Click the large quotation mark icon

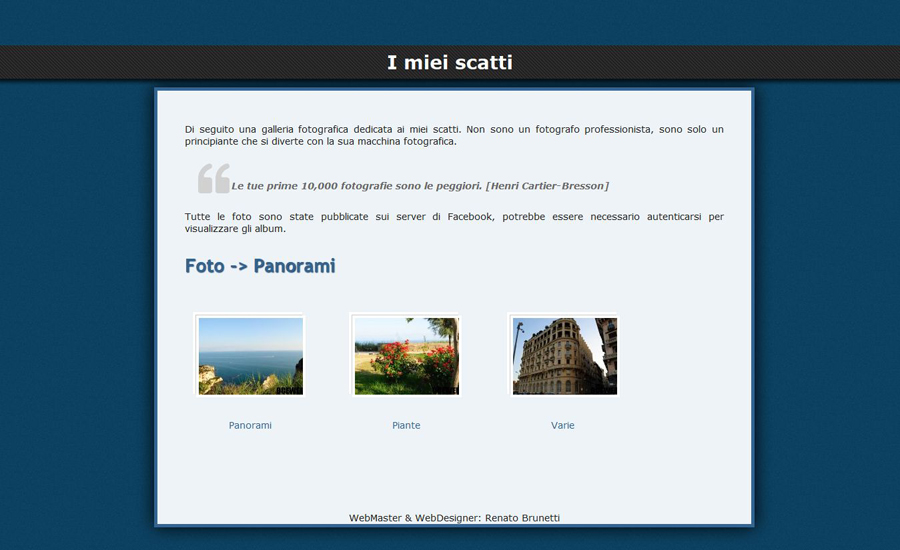(x=214, y=178)
